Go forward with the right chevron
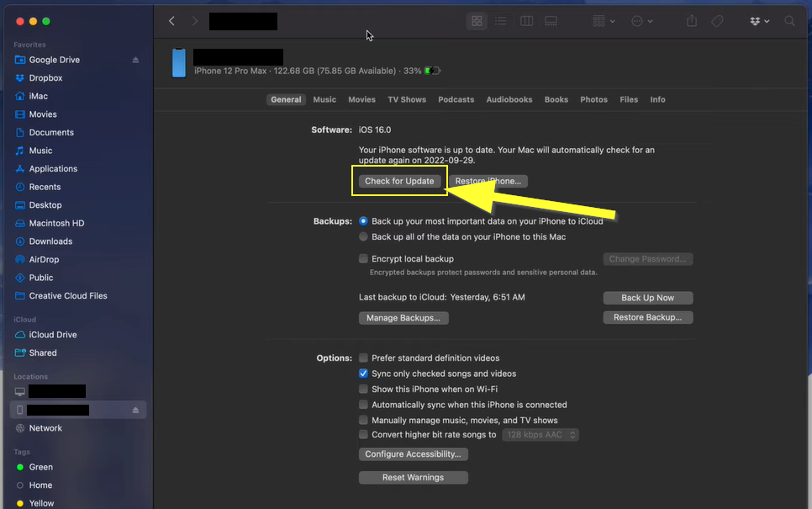The width and height of the screenshot is (812, 509). pos(195,21)
